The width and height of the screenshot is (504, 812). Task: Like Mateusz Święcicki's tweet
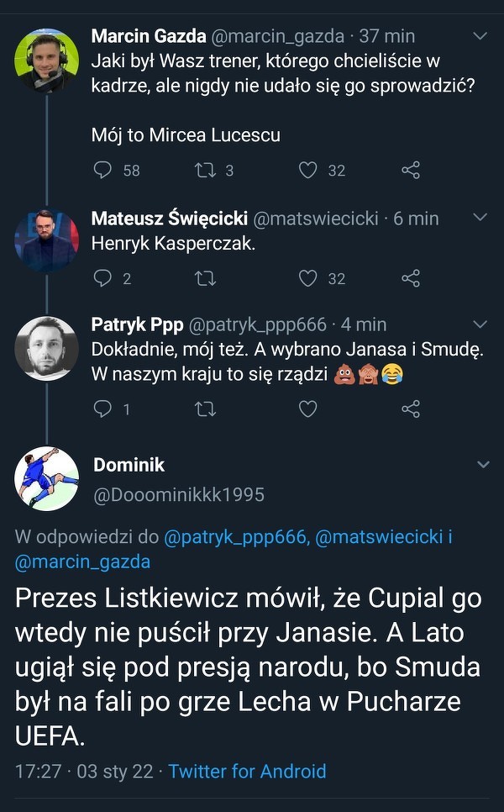(x=308, y=278)
